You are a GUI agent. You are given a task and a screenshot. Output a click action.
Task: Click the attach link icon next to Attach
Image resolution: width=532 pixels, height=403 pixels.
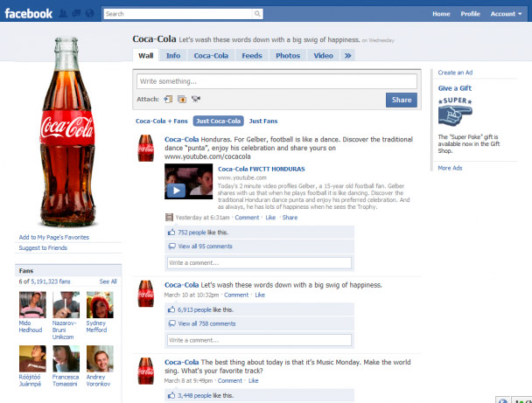[x=168, y=99]
